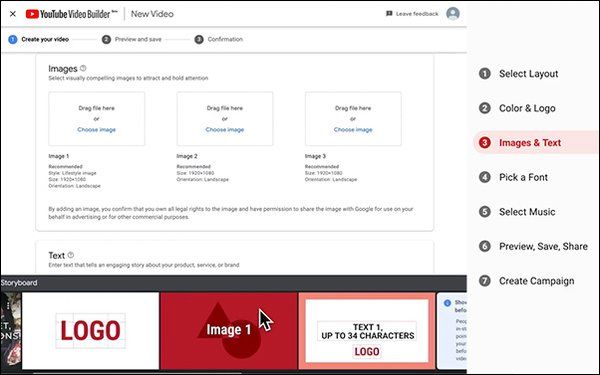Click the Image 1 drag-file drop zone
The height and width of the screenshot is (375, 600).
click(96, 119)
